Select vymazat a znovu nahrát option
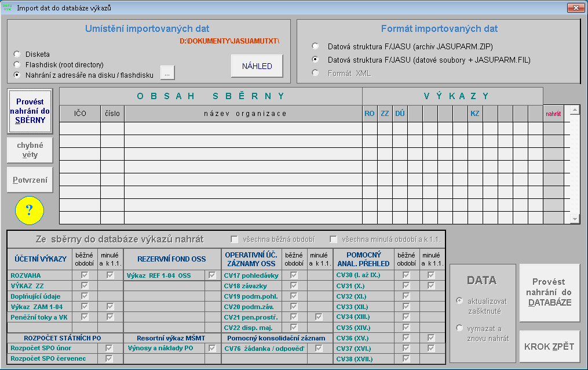This screenshot has height=370, width=588. (459, 328)
